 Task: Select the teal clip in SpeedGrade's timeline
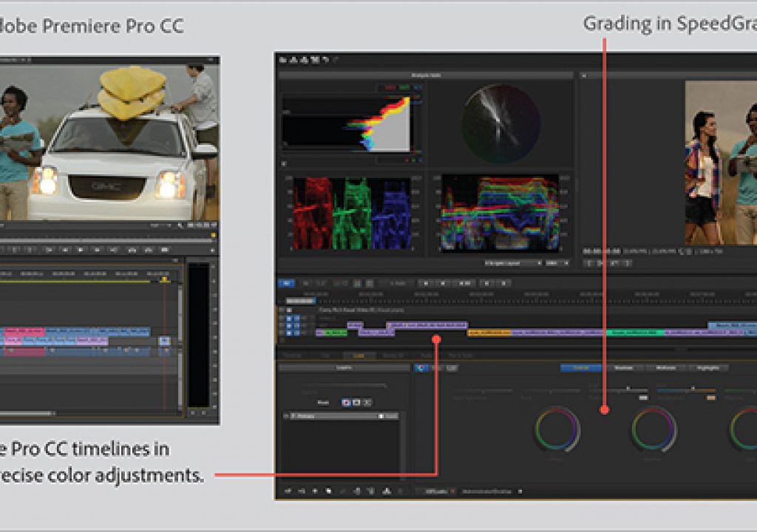click(x=635, y=332)
